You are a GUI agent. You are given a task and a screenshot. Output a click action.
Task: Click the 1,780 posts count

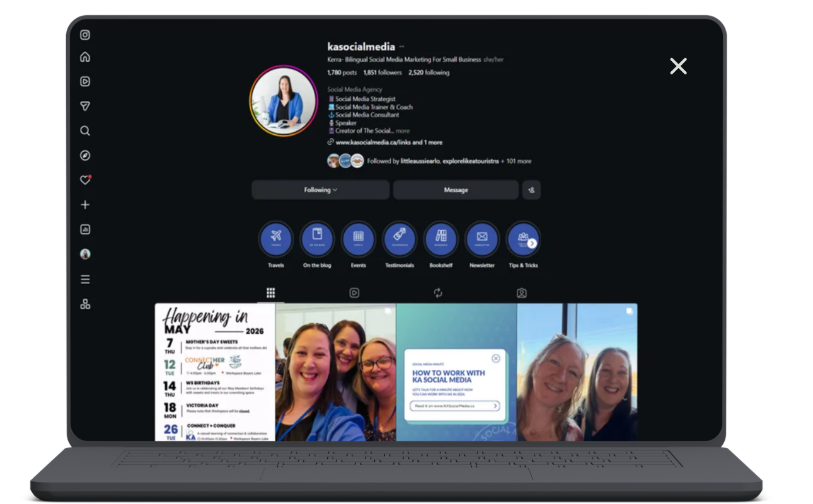342,72
